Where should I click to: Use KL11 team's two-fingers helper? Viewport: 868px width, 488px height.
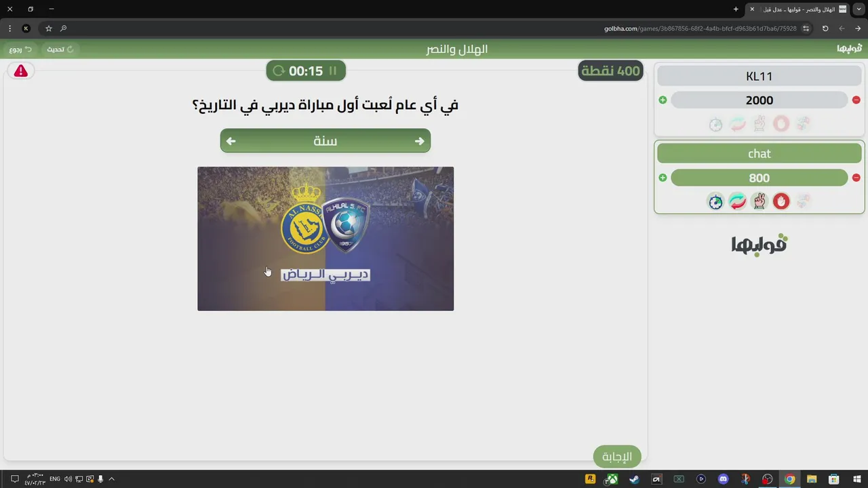pos(759,124)
